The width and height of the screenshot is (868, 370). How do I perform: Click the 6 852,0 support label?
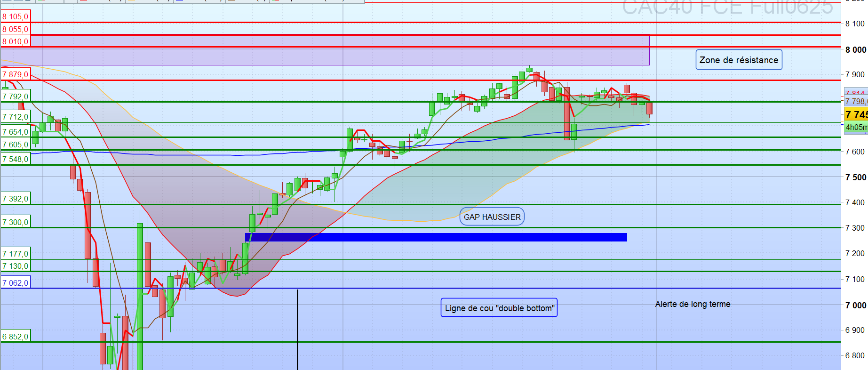(x=16, y=337)
